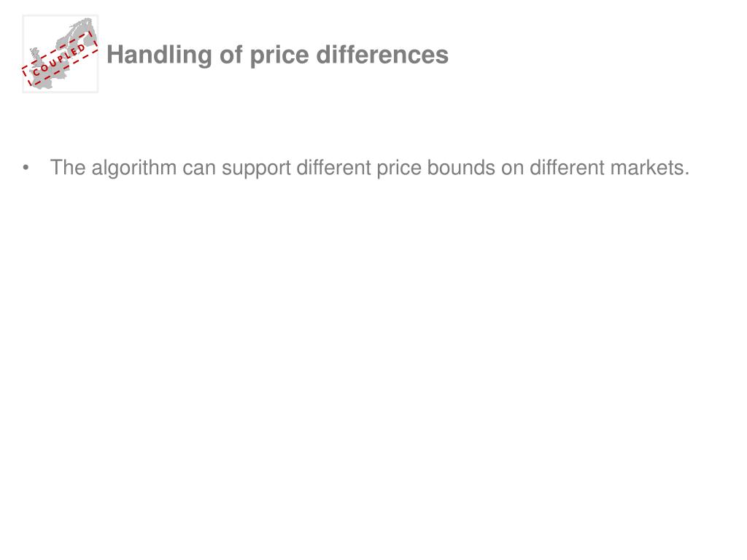747x560 pixels.
Task: Click the word 'can' in the bullet text
Action: (x=199, y=169)
